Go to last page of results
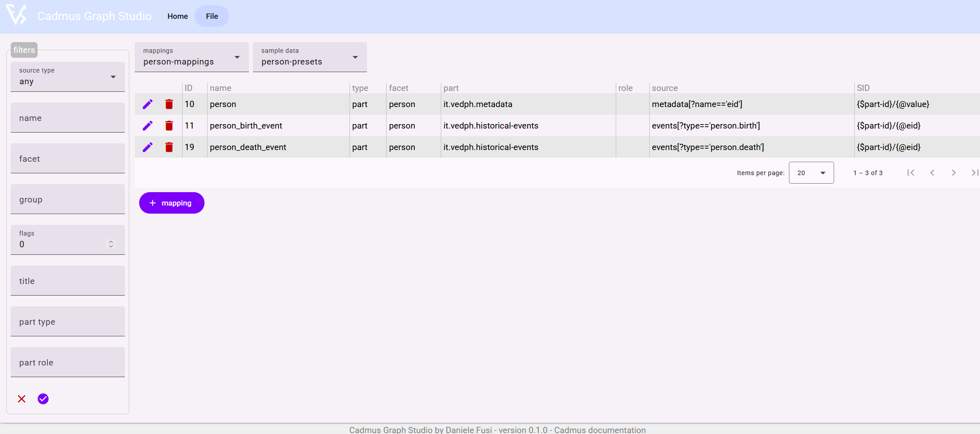Screen dimensions: 980x434 click(975, 172)
